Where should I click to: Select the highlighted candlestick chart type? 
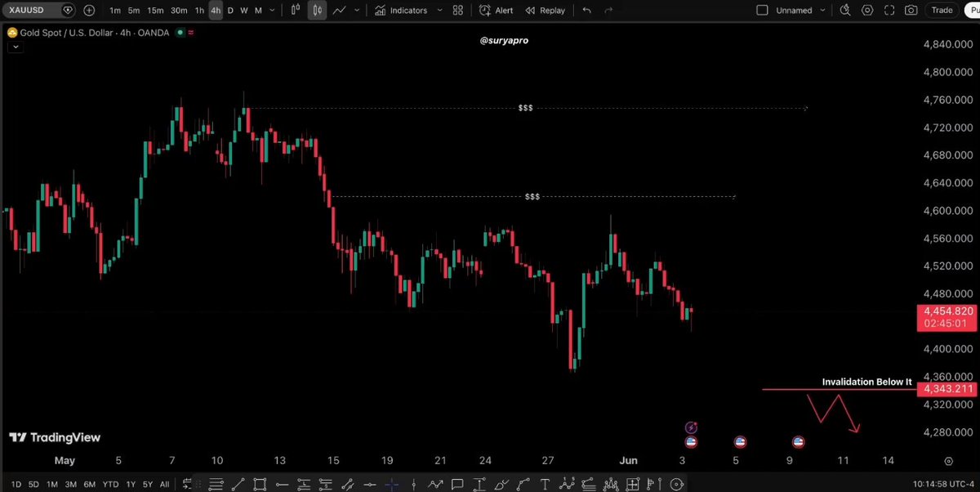click(x=317, y=11)
